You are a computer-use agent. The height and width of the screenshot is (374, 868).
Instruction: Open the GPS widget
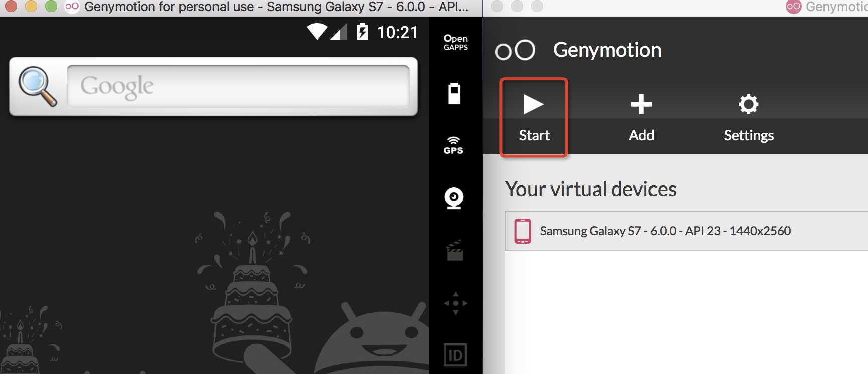click(x=453, y=145)
